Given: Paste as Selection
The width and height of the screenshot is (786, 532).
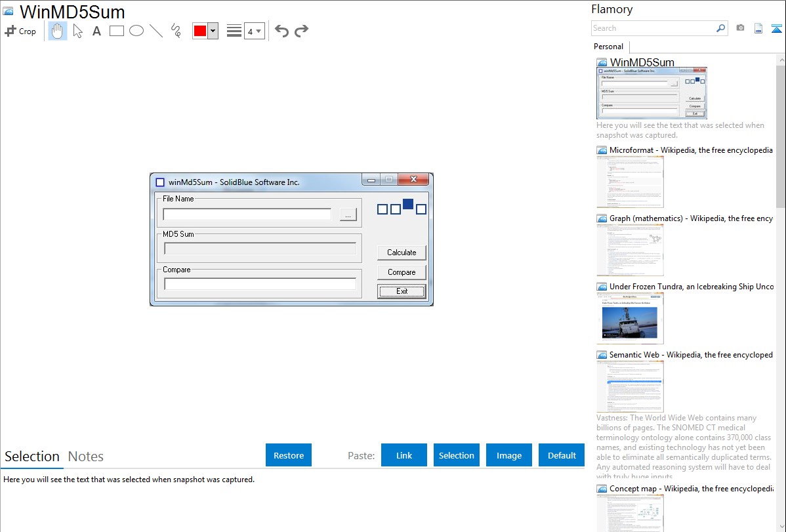Looking at the screenshot, I should [457, 455].
